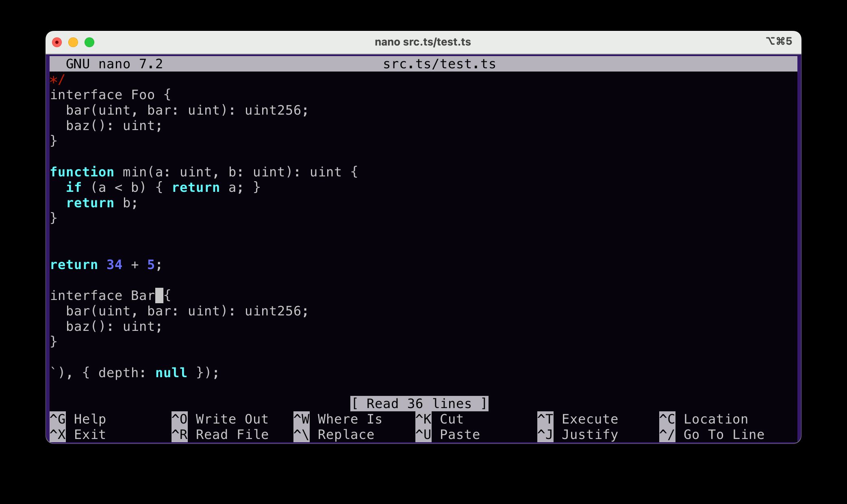Click 'uint256' in Foo's bar method
Viewport: 847px width, 504px height.
click(273, 110)
